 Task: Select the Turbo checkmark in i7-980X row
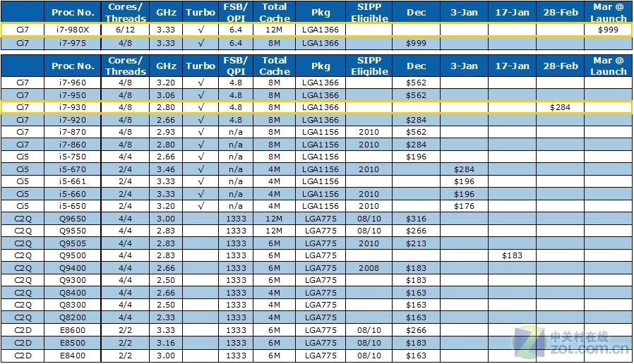click(201, 30)
